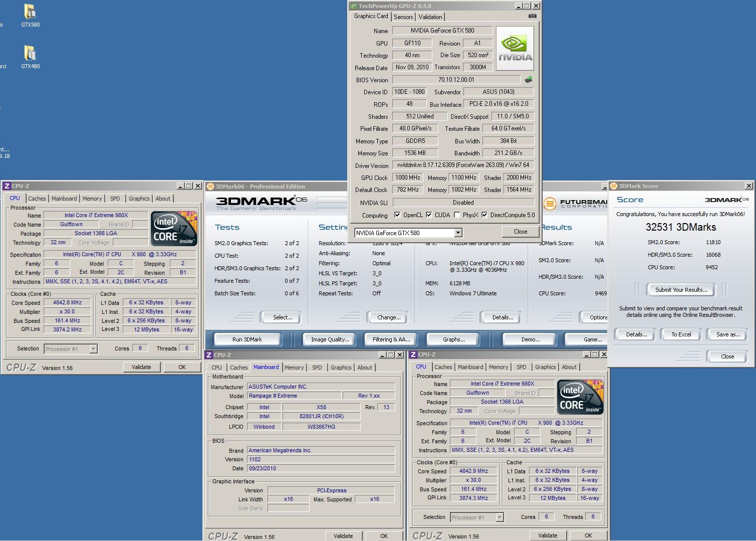Click the Intel Core i7 logo in top-left CPU-Z
This screenshot has width=756, height=541.
(174, 229)
